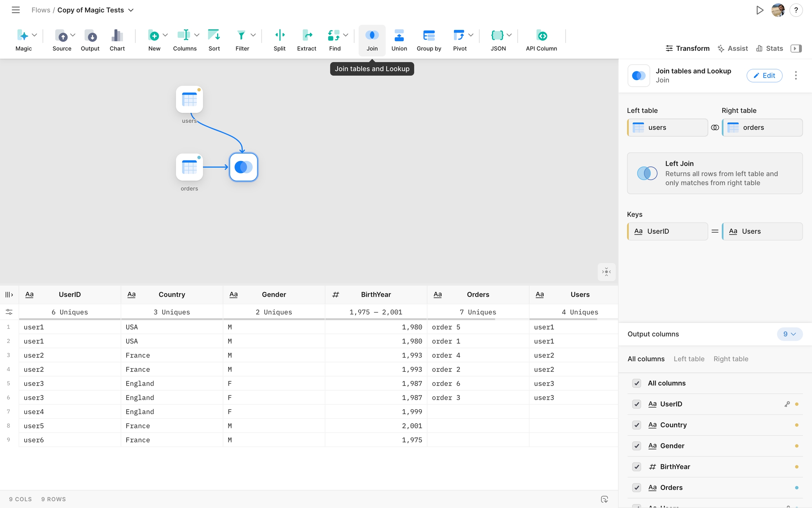The width and height of the screenshot is (812, 508).
Task: Click the API Column icon
Action: 541,36
